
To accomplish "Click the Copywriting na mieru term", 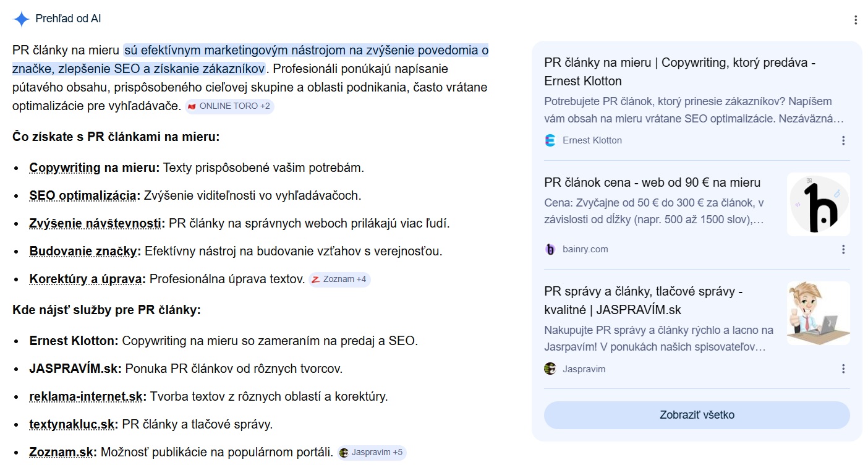I will pos(95,168).
